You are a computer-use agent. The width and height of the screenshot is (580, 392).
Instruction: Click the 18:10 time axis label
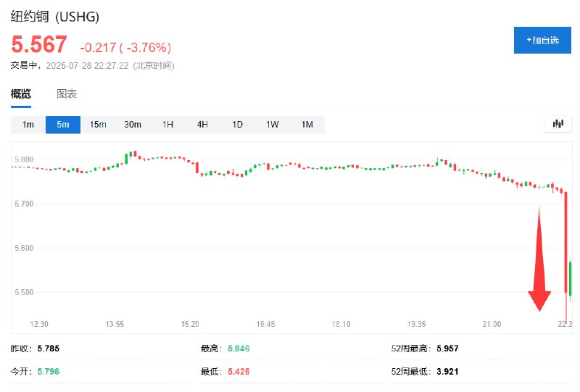(x=341, y=324)
